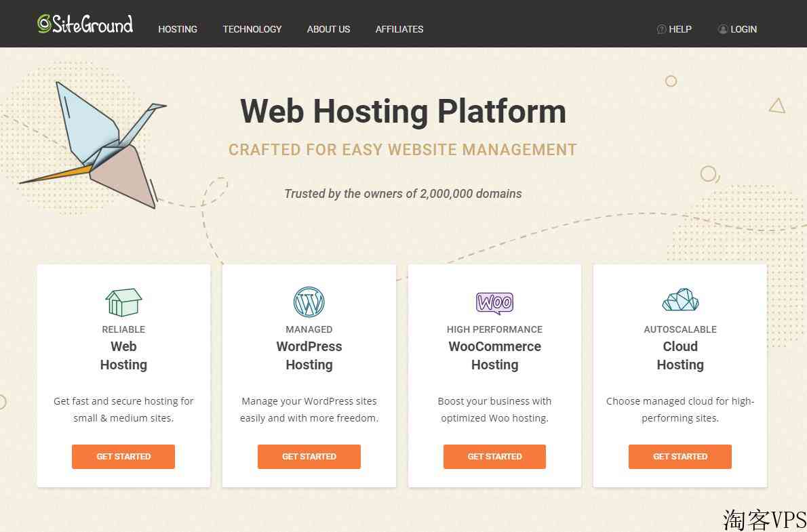
Task: Open the HELP link
Action: click(x=680, y=29)
